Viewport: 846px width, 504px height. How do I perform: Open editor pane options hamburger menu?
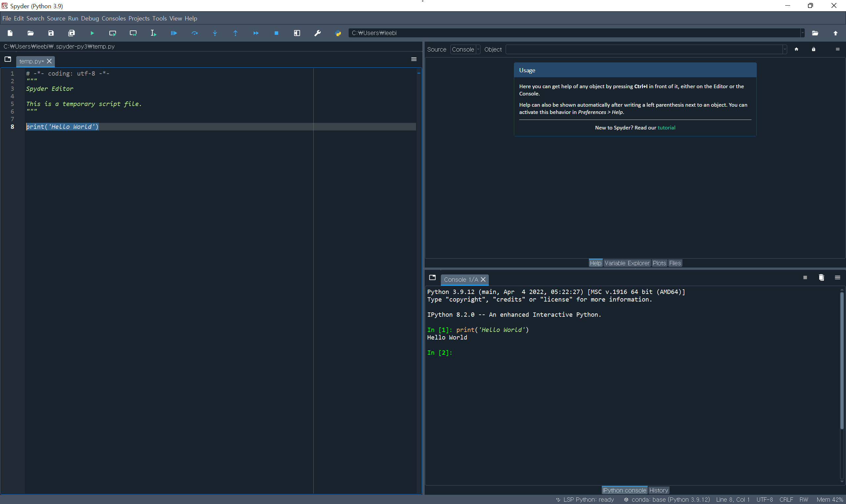[414, 59]
